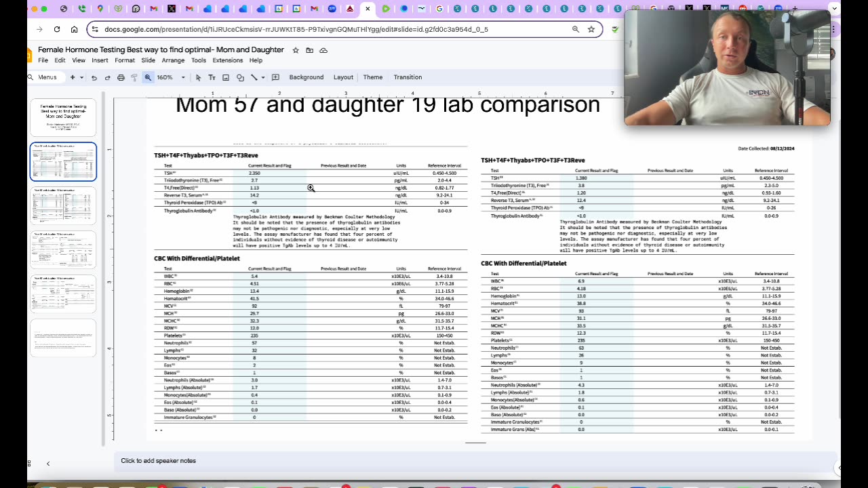The image size is (868, 488).
Task: Click the Layout button
Action: pyautogui.click(x=343, y=77)
